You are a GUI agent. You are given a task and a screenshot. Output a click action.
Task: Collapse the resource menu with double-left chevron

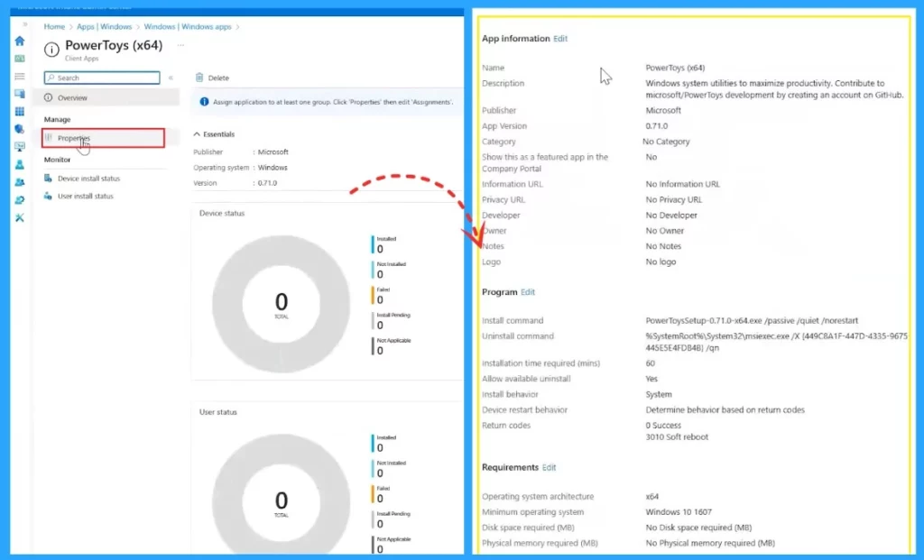pyautogui.click(x=171, y=78)
